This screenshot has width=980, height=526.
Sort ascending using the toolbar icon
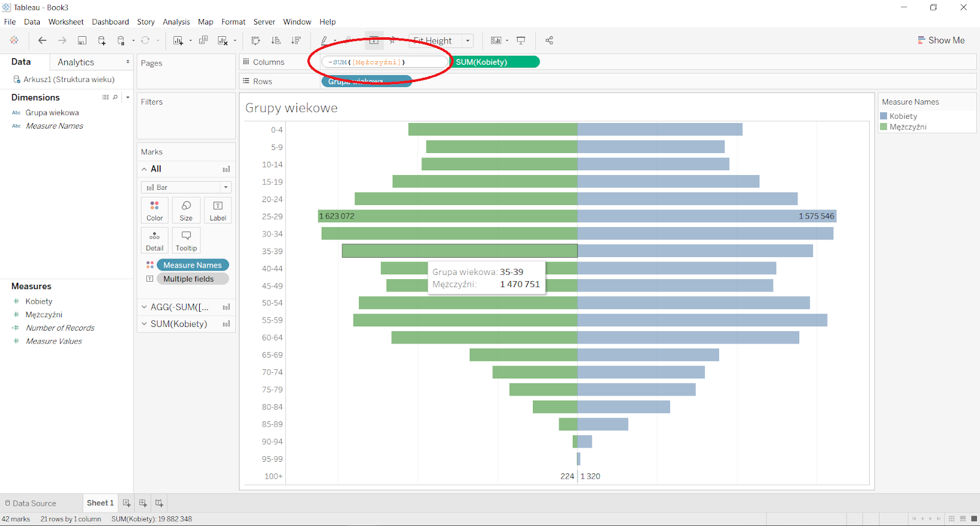tap(276, 40)
